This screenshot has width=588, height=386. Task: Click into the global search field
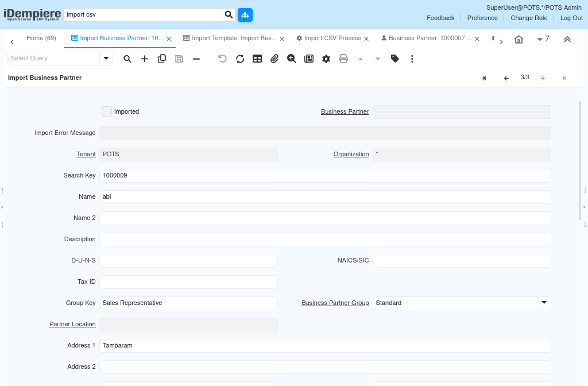coord(143,14)
